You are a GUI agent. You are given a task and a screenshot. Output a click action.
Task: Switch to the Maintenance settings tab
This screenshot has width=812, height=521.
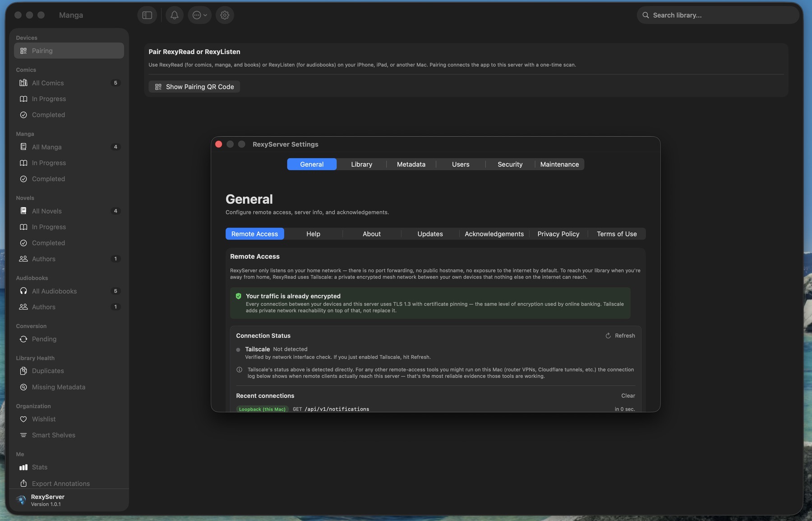pyautogui.click(x=559, y=164)
